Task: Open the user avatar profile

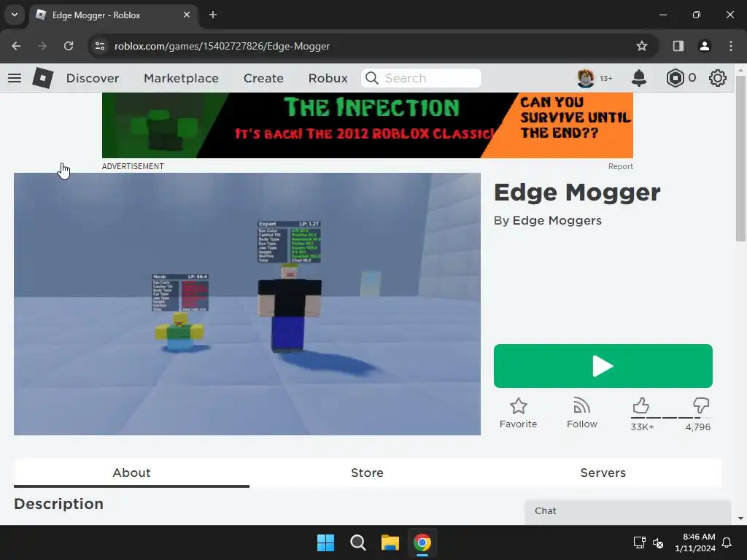Action: [x=586, y=77]
